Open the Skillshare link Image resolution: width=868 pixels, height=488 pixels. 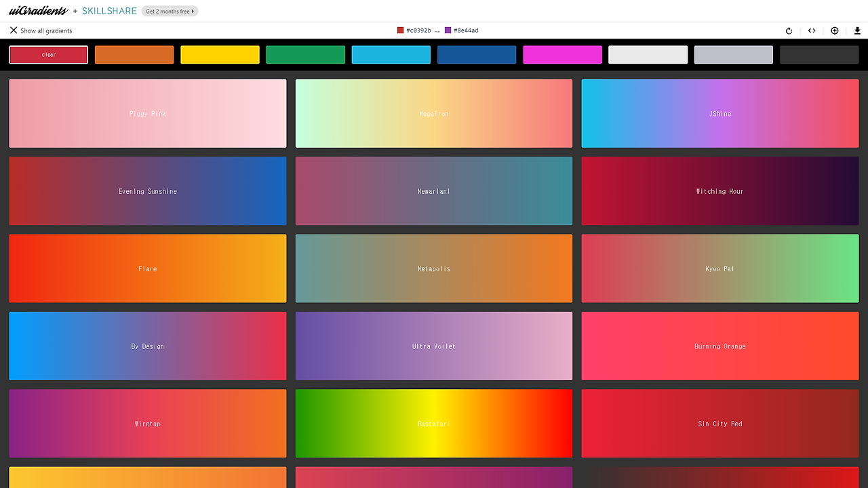coord(109,11)
